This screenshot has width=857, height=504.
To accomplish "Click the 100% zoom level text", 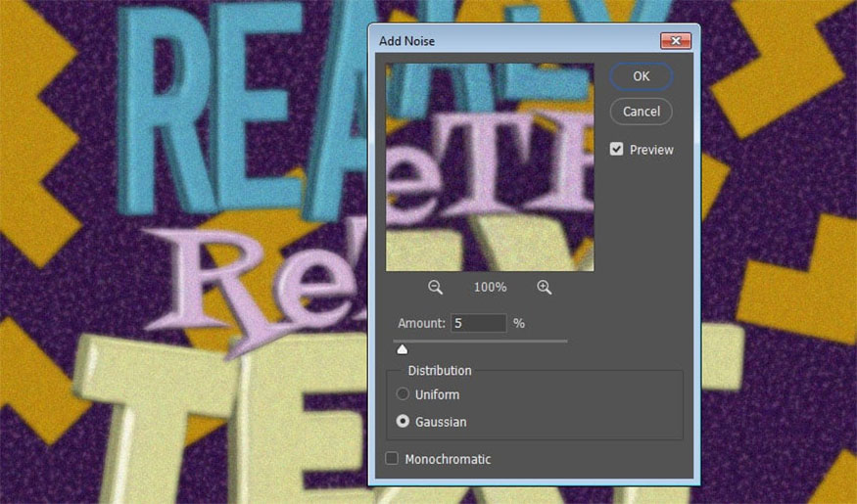I will [x=491, y=287].
